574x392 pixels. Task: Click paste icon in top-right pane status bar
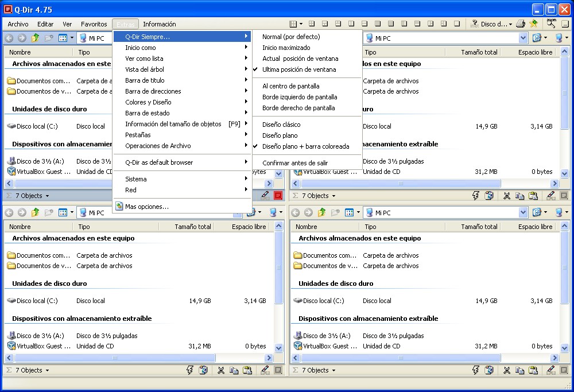(x=533, y=196)
